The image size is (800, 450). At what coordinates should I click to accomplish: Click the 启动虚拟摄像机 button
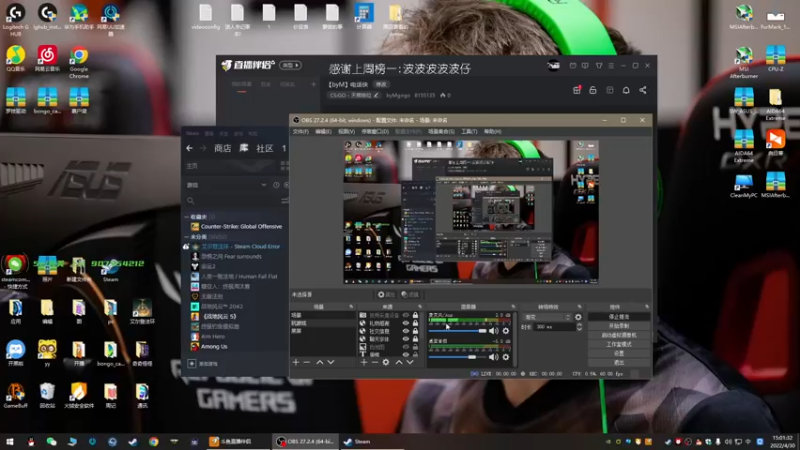click(x=619, y=335)
